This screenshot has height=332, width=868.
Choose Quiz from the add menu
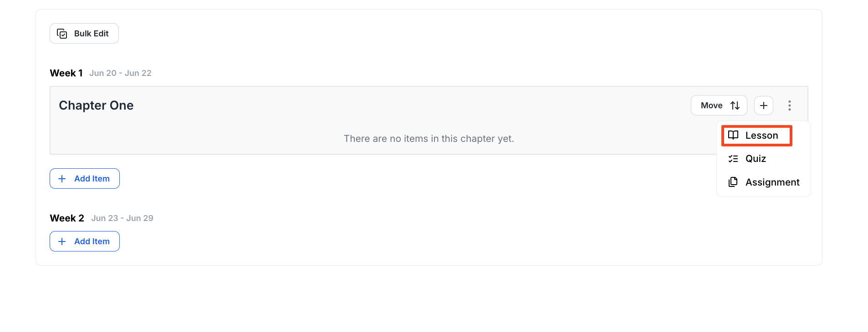click(x=756, y=159)
